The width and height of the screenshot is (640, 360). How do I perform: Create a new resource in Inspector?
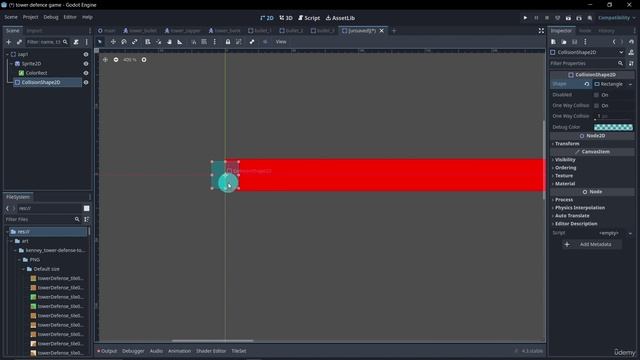pyautogui.click(x=553, y=42)
